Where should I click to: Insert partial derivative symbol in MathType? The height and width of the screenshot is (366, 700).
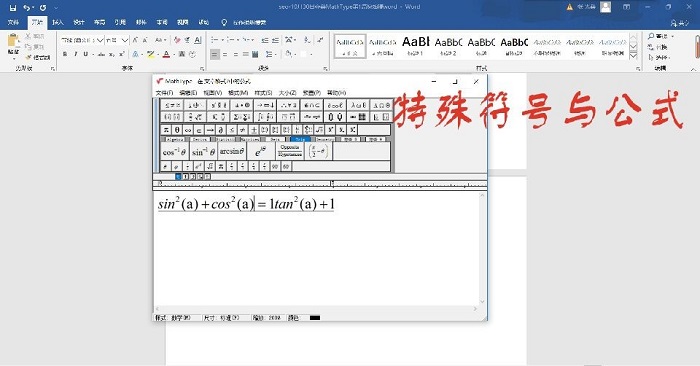[x=221, y=130]
